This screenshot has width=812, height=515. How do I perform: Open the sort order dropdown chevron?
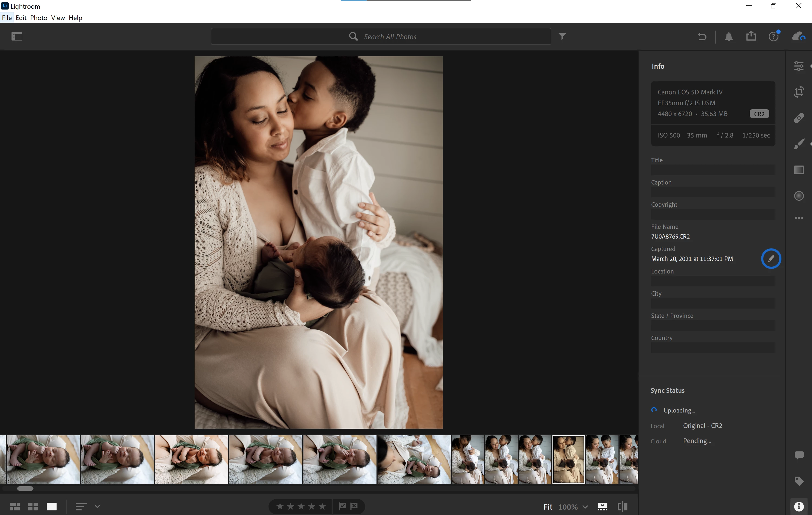[97, 506]
